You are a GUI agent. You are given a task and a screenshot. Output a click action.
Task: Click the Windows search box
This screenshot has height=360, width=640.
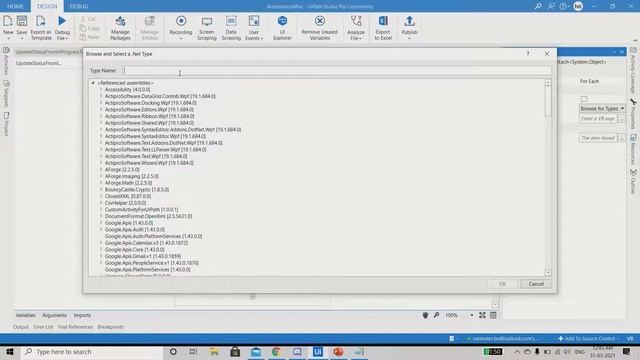click(x=92, y=352)
